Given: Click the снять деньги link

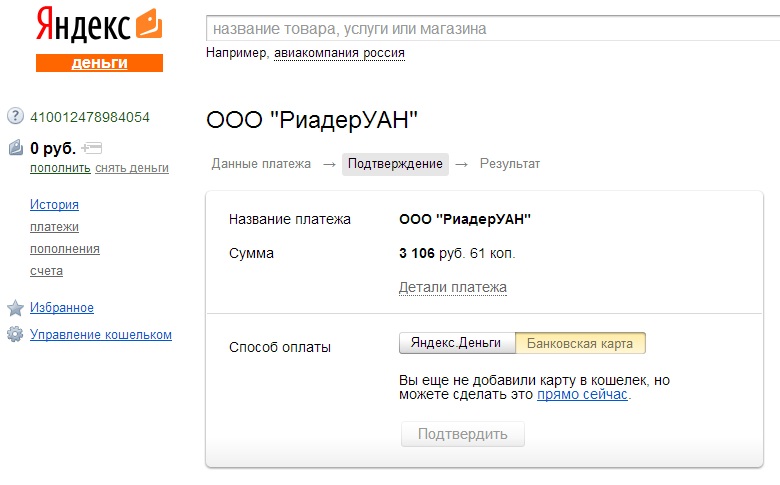Looking at the screenshot, I should (x=132, y=168).
